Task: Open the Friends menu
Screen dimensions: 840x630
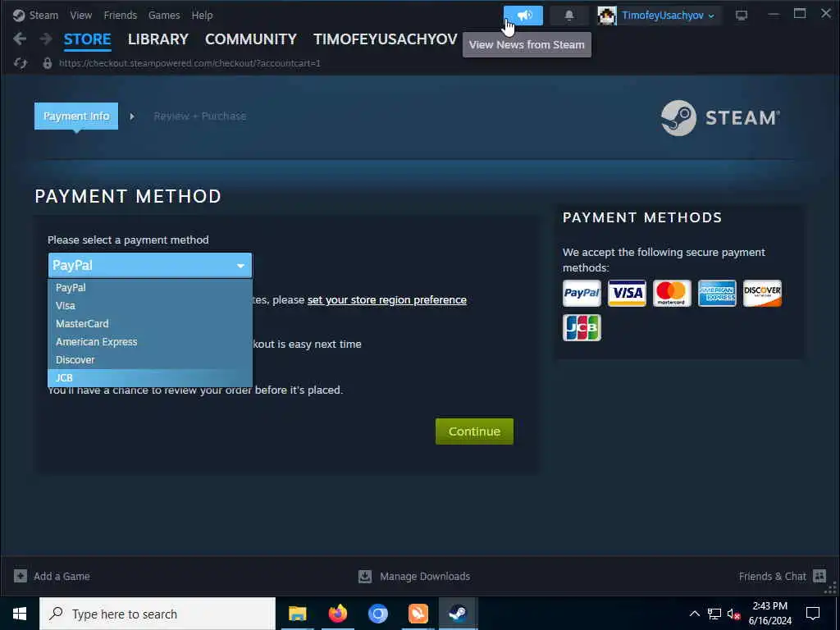Action: point(120,15)
